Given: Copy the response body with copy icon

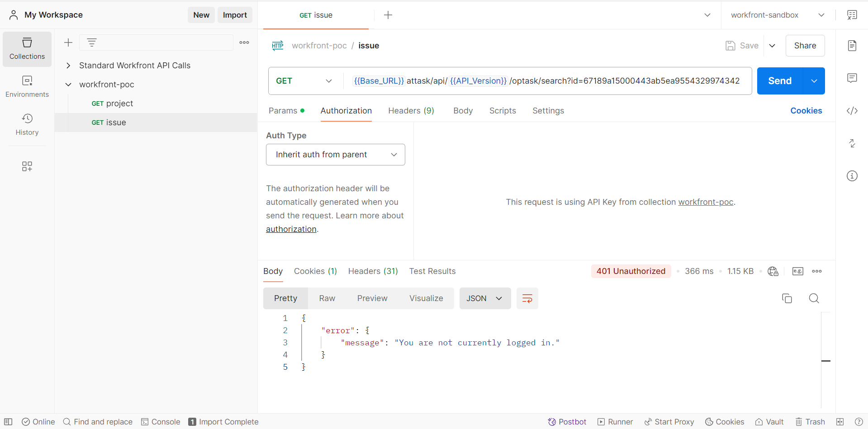Looking at the screenshot, I should 787,298.
